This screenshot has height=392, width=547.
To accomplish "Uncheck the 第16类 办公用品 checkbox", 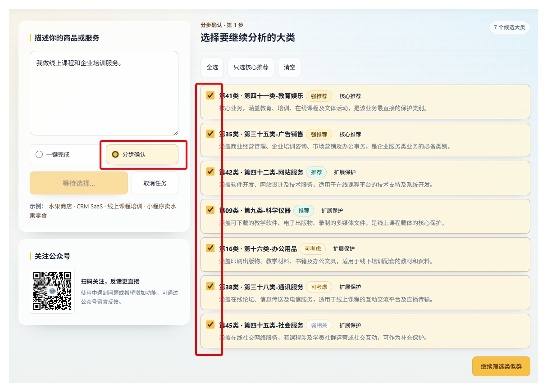I will tap(210, 248).
